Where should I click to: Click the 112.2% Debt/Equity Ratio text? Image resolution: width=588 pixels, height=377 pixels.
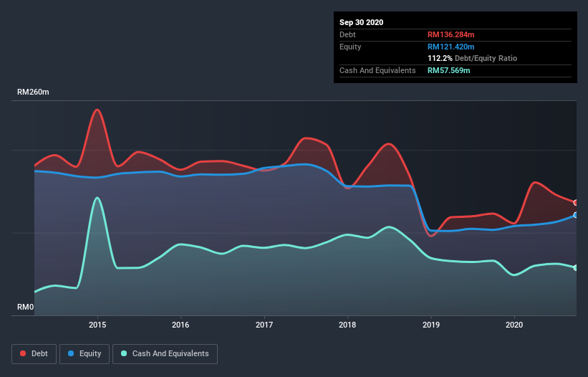point(472,58)
